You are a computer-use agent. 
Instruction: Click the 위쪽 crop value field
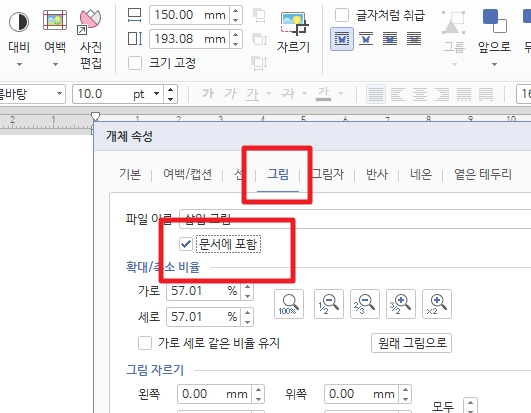pos(361,394)
